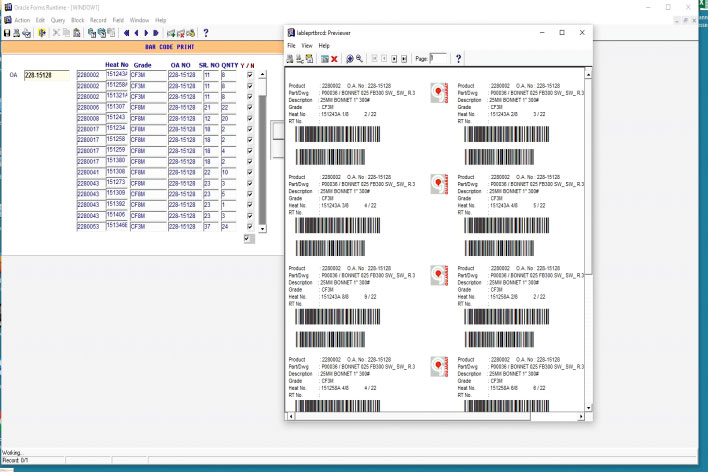Click the Save icon in Forms toolbar

click(x=7, y=33)
